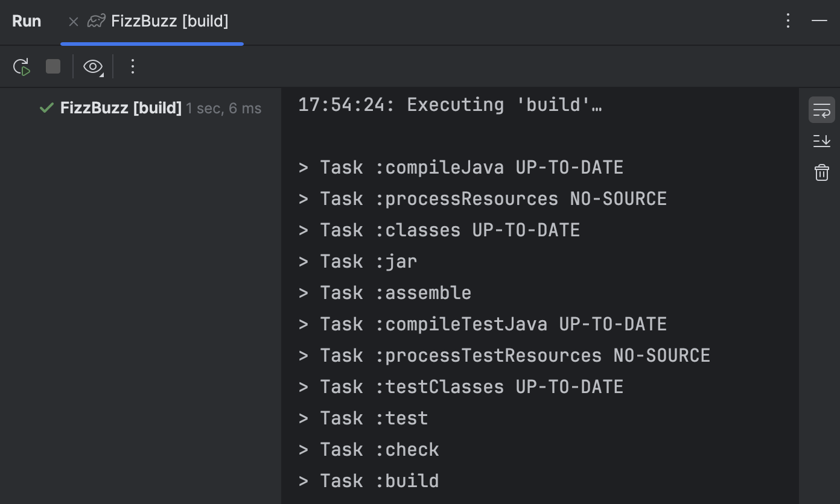The width and height of the screenshot is (840, 504).
Task: Click the Run tool window label
Action: 27,20
